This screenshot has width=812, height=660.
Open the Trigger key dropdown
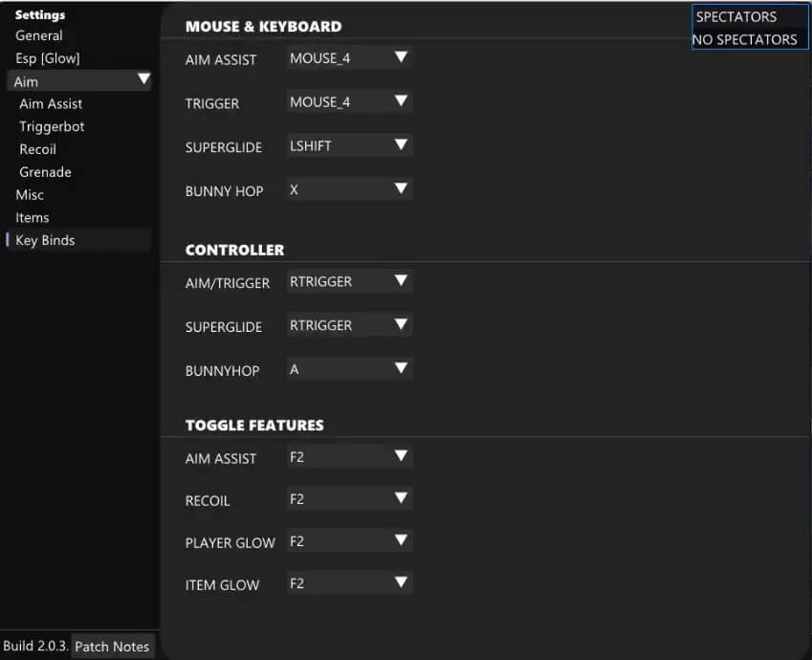(x=349, y=102)
